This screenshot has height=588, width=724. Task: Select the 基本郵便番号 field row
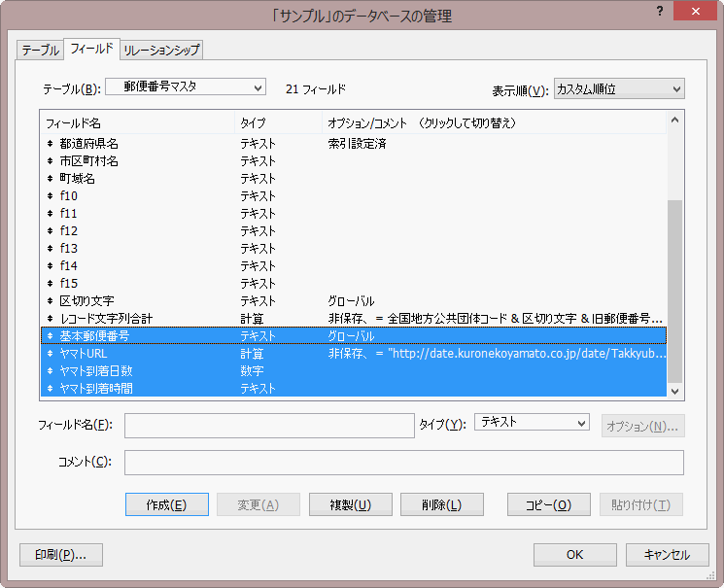pyautogui.click(x=354, y=336)
